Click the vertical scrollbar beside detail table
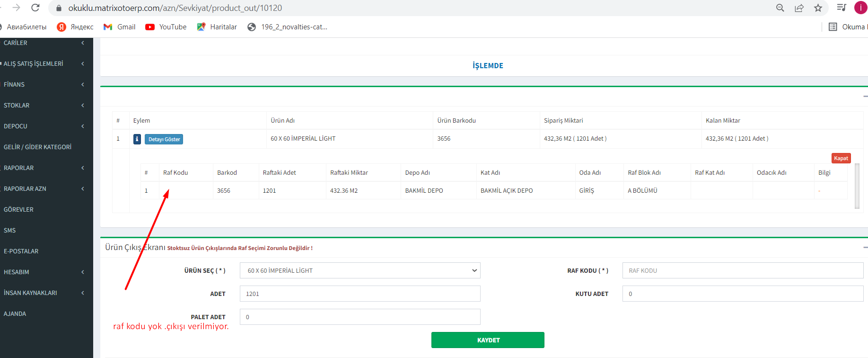Screen dimensions: 868x358 (x=857, y=186)
